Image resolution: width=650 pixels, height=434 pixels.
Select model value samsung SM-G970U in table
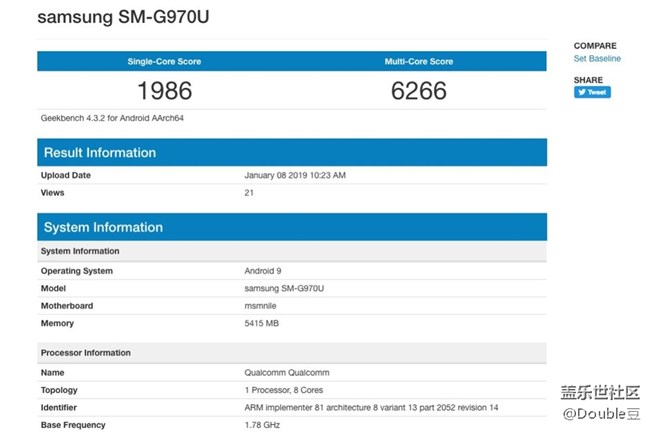(x=284, y=289)
